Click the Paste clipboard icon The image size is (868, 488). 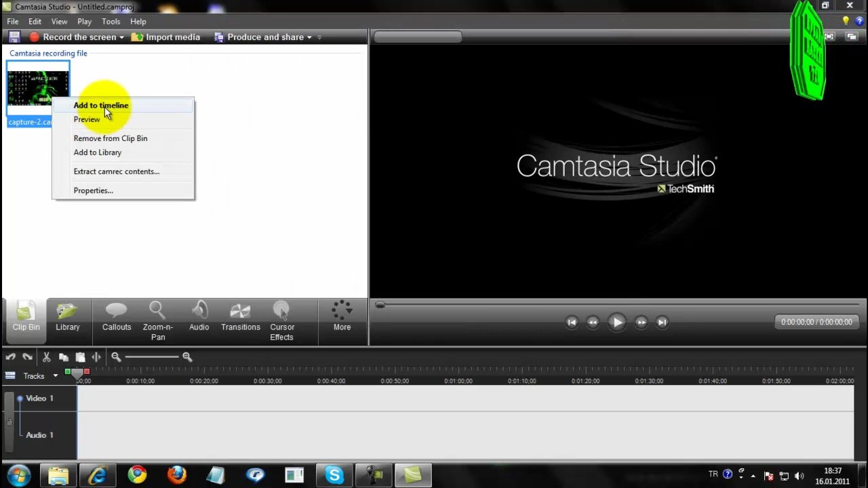point(80,357)
